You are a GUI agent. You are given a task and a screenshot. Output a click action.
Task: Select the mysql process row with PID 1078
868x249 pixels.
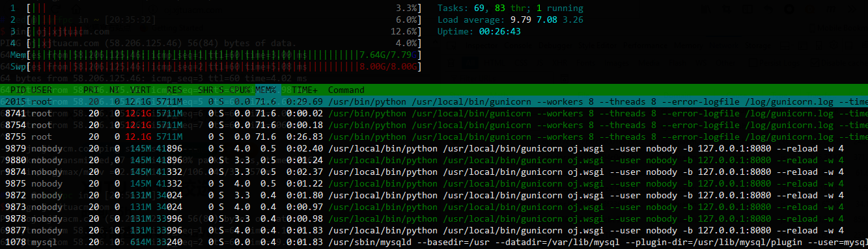(434, 242)
